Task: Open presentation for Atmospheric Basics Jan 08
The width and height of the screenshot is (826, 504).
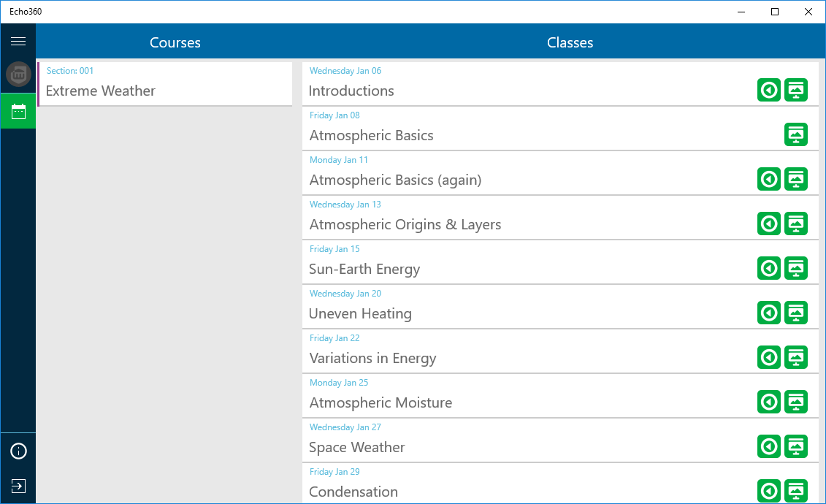Action: point(796,134)
